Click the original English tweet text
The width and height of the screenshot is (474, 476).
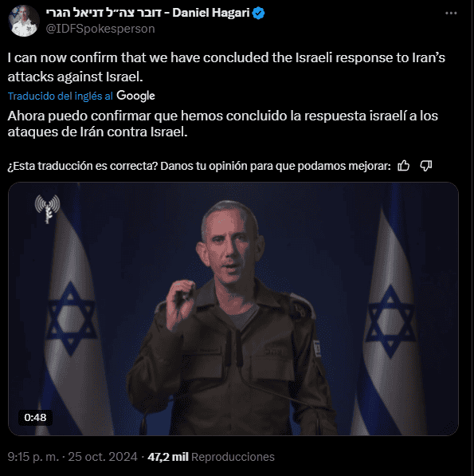tap(226, 67)
